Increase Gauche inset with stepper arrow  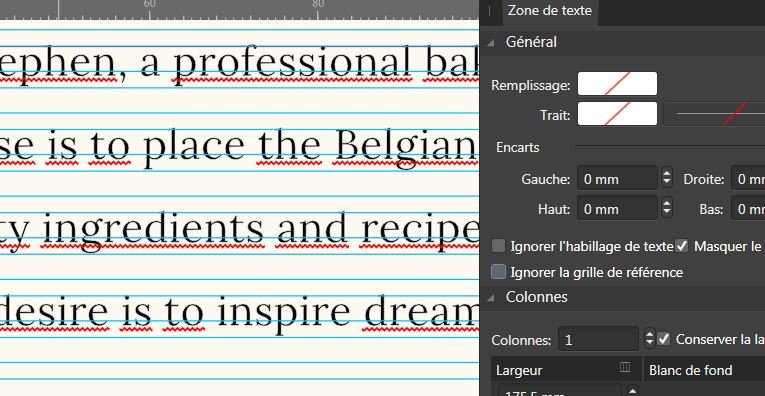(x=667, y=173)
